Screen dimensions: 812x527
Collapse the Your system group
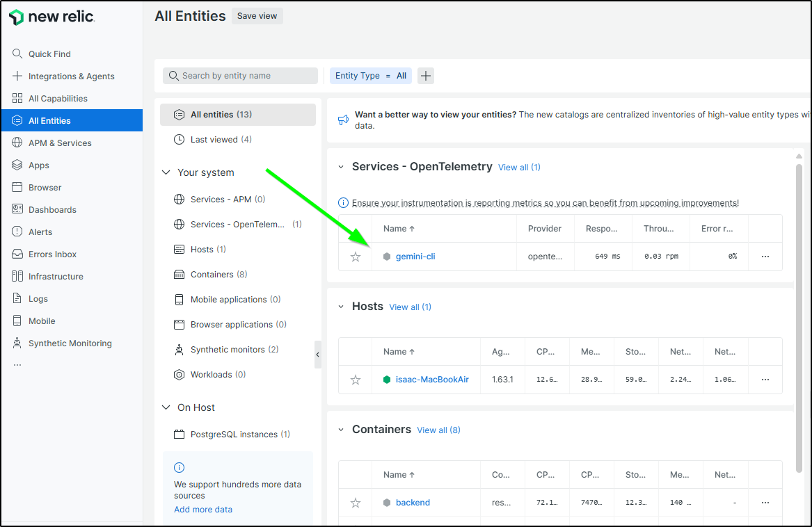click(166, 172)
